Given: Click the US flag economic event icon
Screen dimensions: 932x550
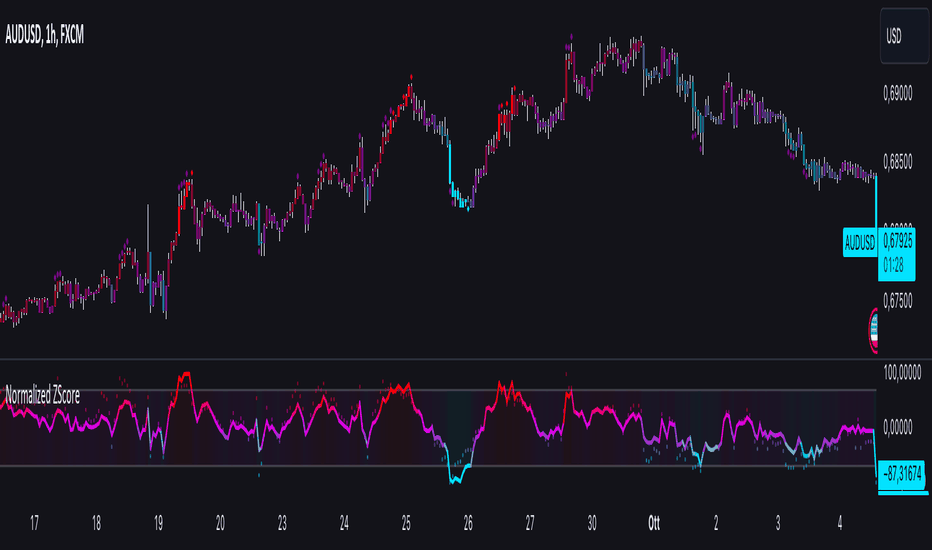Looking at the screenshot, I should (x=873, y=331).
